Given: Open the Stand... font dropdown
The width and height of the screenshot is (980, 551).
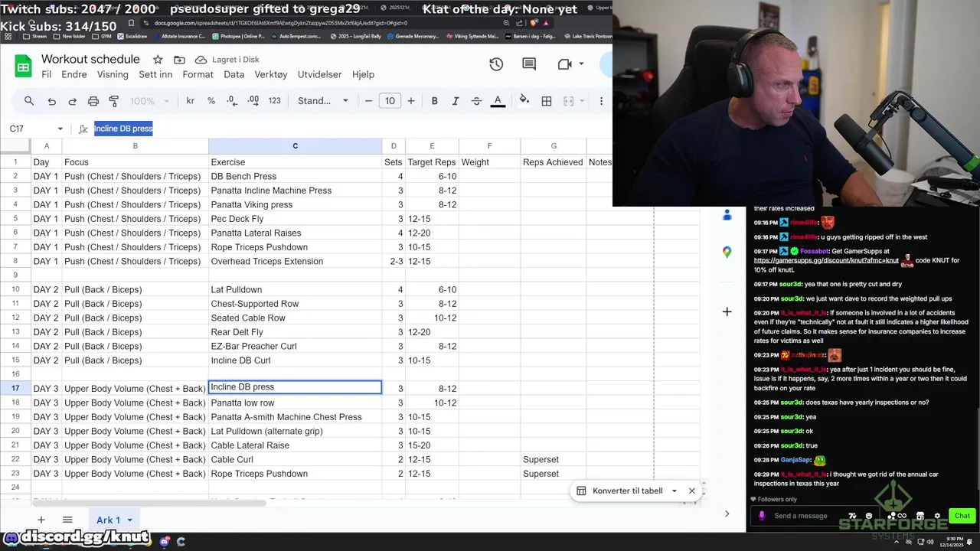Looking at the screenshot, I should pyautogui.click(x=323, y=101).
